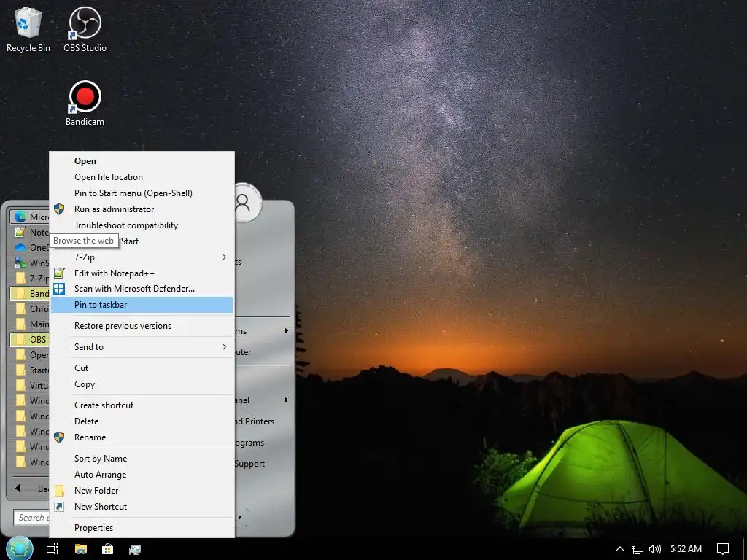Viewport: 747px width, 560px height.
Task: Click the WinSCP Start menu entry
Action: [29, 262]
